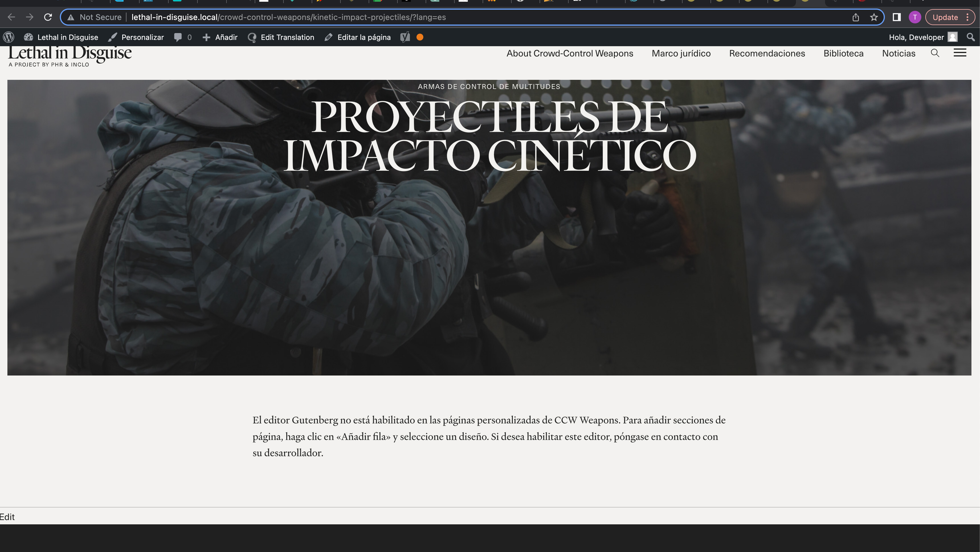Open the purple T profile avatar
Viewport: 980px width, 552px height.
[x=914, y=17]
